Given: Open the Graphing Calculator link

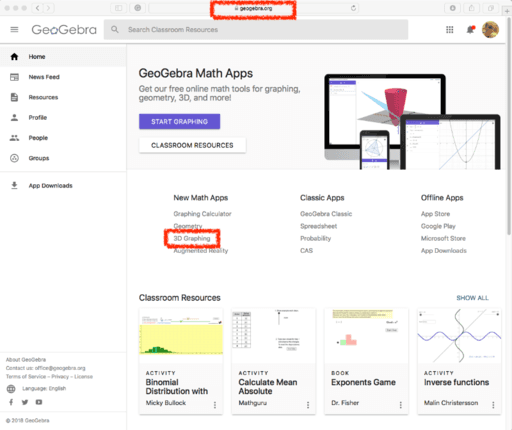Looking at the screenshot, I should coord(202,214).
